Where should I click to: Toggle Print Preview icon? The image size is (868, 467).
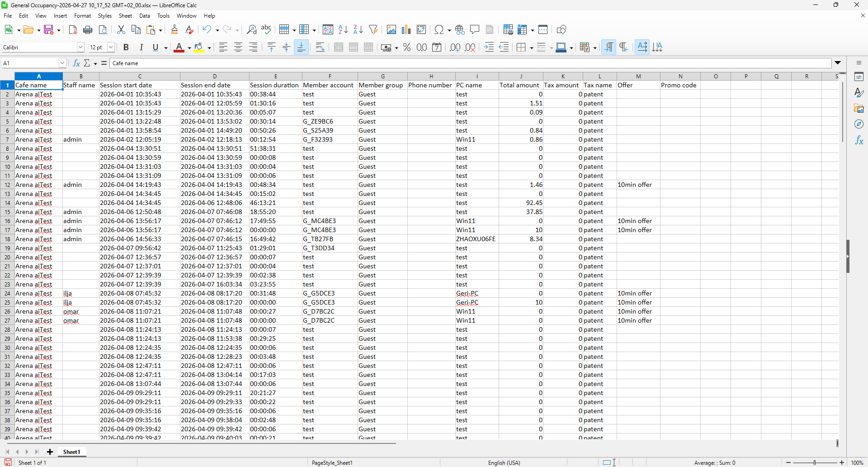click(x=103, y=30)
